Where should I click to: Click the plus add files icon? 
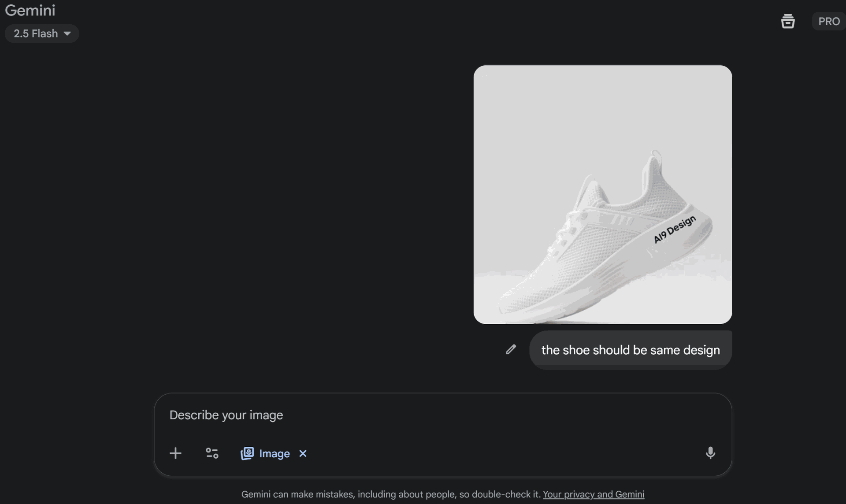pyautogui.click(x=175, y=453)
